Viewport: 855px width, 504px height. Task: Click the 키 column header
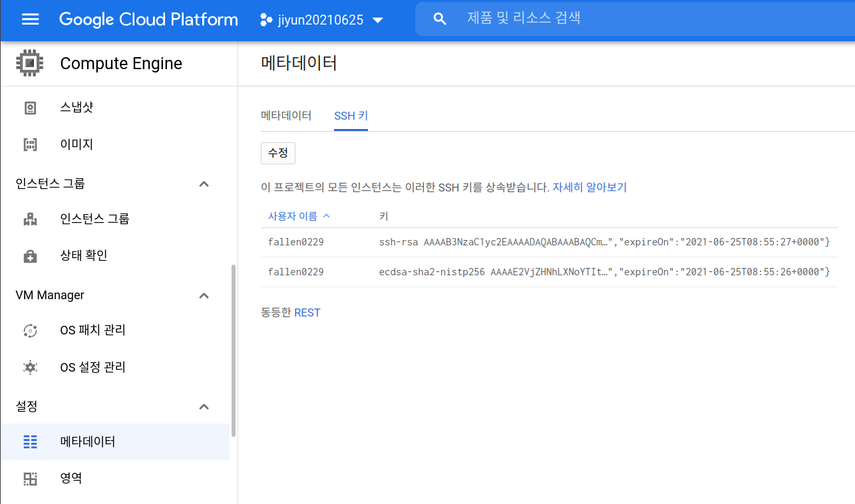(383, 216)
